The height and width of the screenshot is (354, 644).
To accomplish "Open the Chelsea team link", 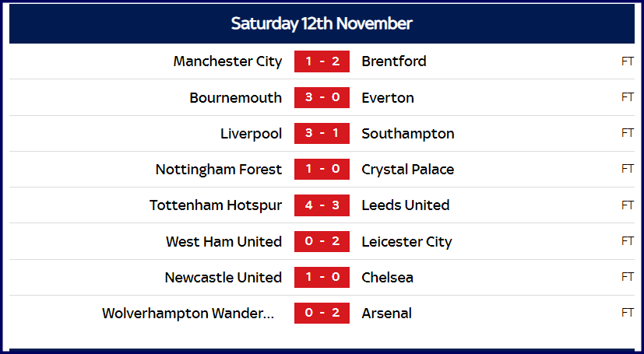I will click(387, 277).
